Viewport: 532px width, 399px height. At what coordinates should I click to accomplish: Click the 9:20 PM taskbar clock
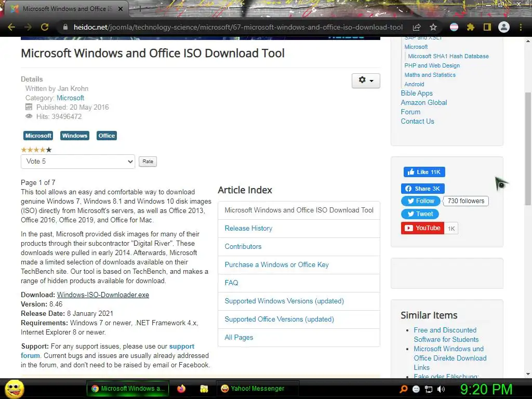point(486,390)
